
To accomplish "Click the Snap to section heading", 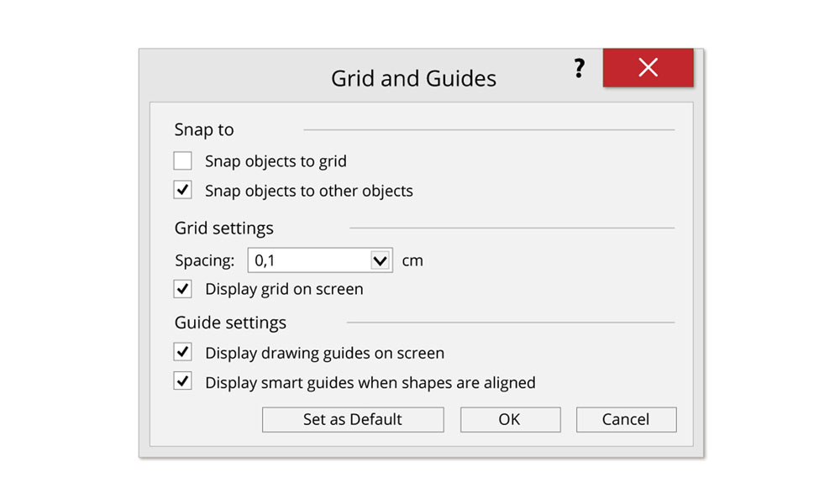I will (204, 129).
